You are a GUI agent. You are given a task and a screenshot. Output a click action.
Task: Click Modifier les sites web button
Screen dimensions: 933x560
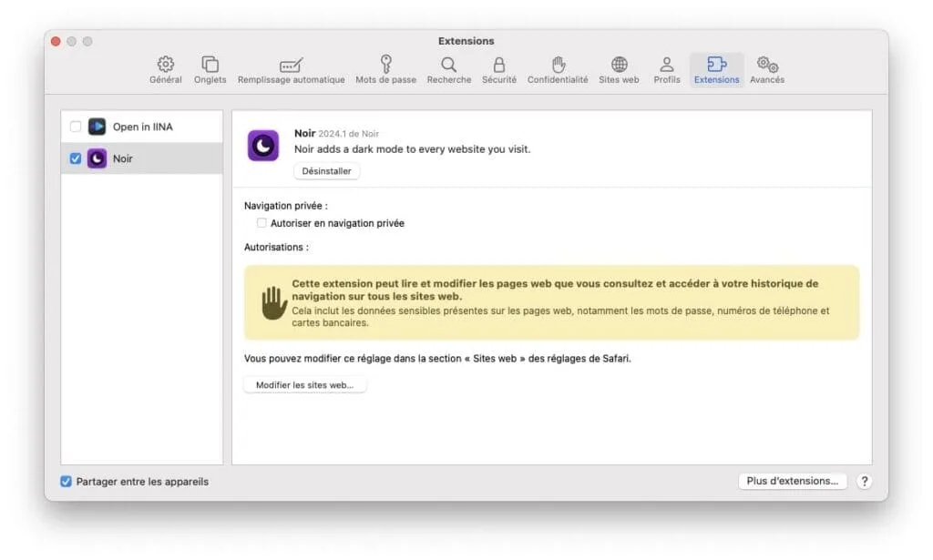305,384
